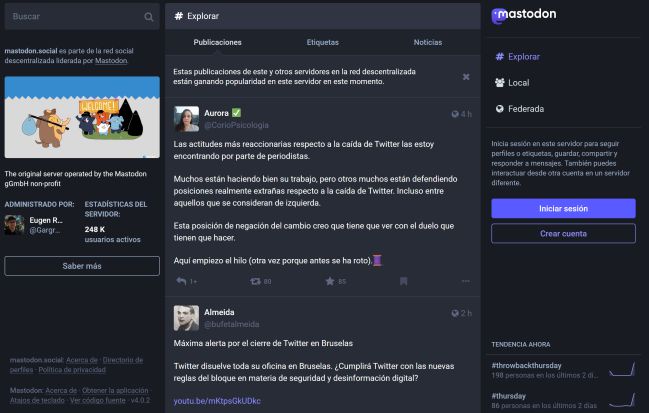Click the Almeida display name
Viewport: 649px width, 413px height.
pyautogui.click(x=219, y=312)
